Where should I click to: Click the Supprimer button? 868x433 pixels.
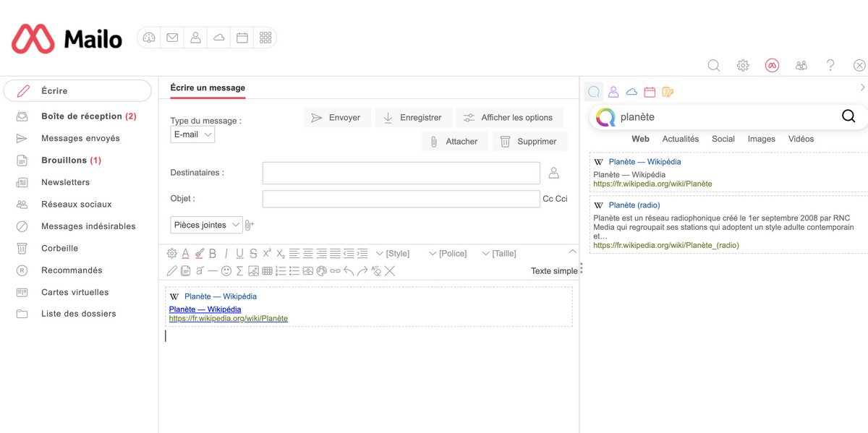529,142
